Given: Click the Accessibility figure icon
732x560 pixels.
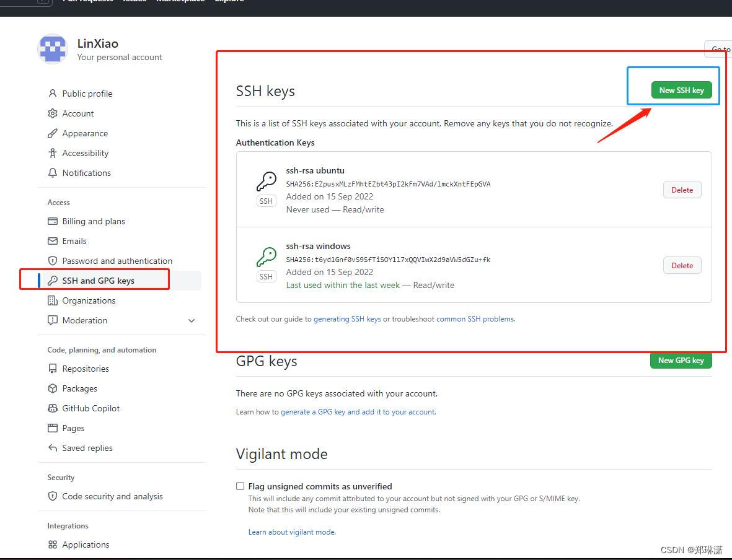Looking at the screenshot, I should [x=53, y=153].
